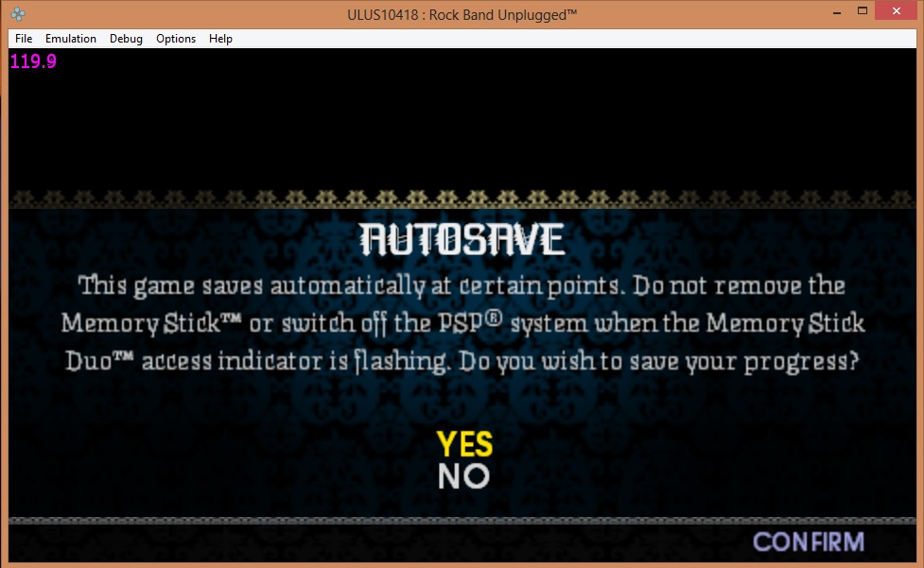Click the line starting 'Duo™ access indicator'
This screenshot has width=924, height=568.
point(462,362)
